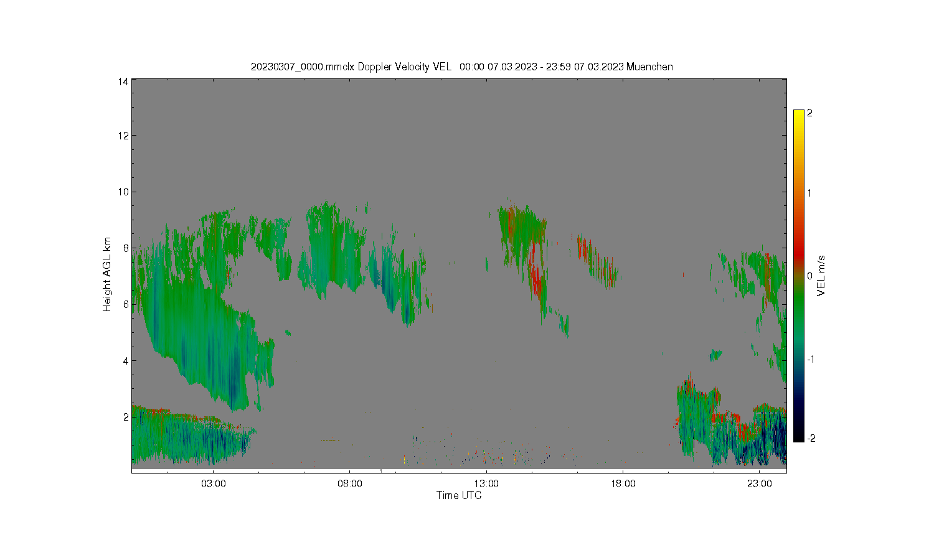Click the 2 km height-axis tick label
The height and width of the screenshot is (560, 934).
[x=126, y=416]
